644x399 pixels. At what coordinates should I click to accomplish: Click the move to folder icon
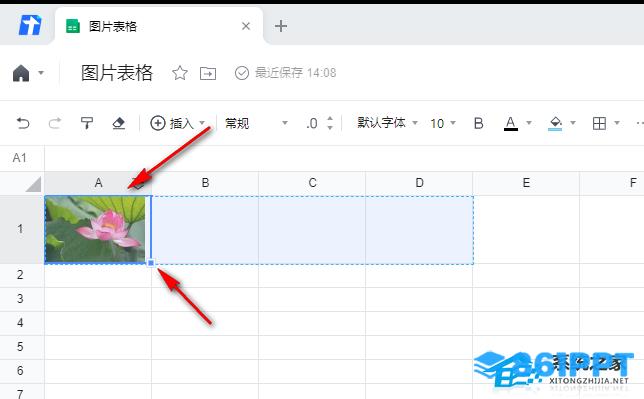click(x=208, y=74)
